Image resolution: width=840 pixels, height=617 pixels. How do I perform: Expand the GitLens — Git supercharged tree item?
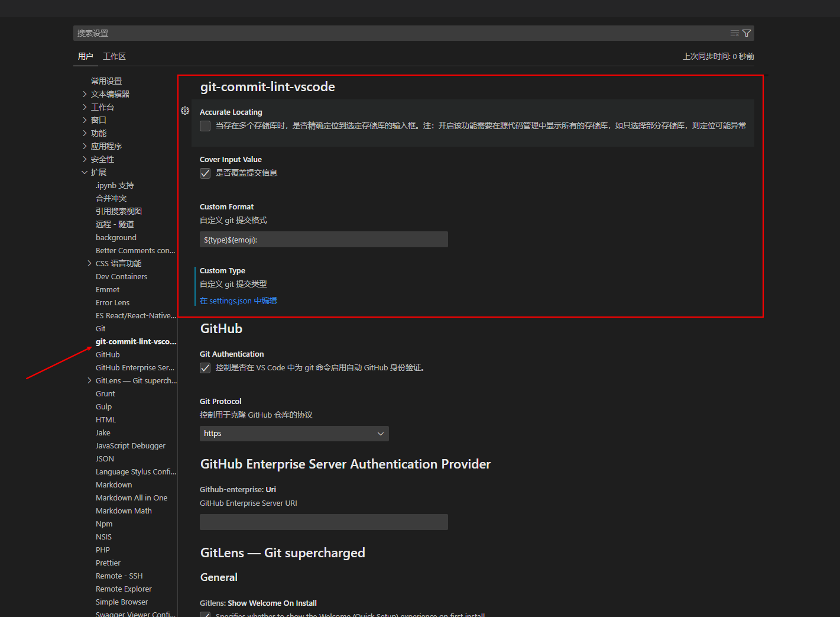click(x=90, y=380)
